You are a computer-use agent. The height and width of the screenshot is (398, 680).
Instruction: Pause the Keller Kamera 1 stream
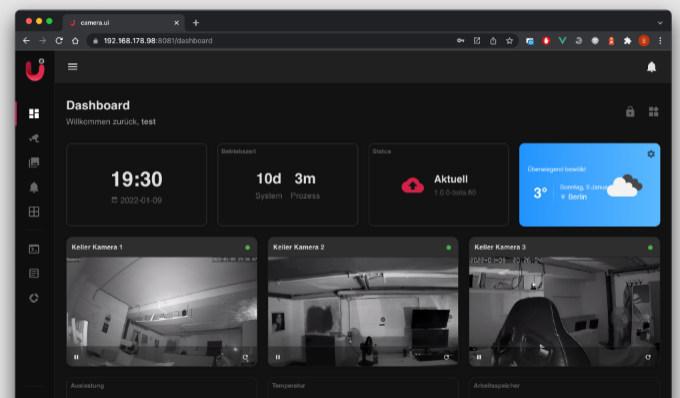point(76,357)
